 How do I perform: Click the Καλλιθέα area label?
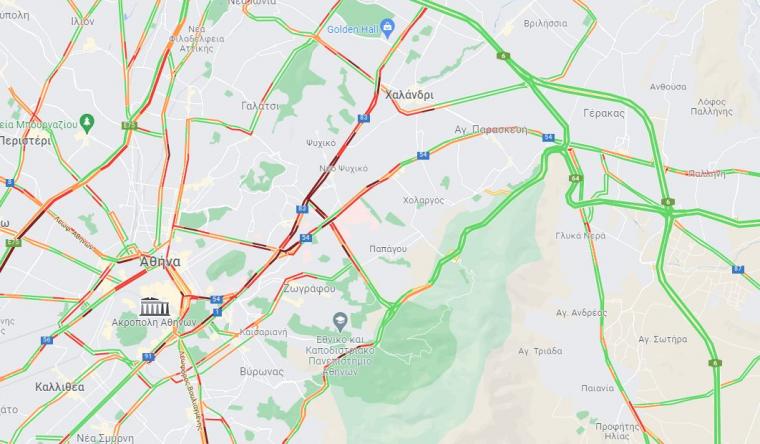[x=60, y=387]
